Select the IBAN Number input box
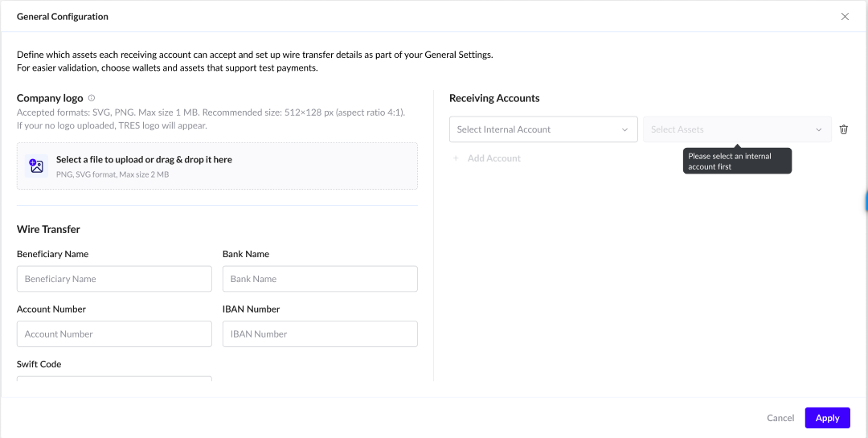Screen dimensions: 868x438 pyautogui.click(x=320, y=334)
